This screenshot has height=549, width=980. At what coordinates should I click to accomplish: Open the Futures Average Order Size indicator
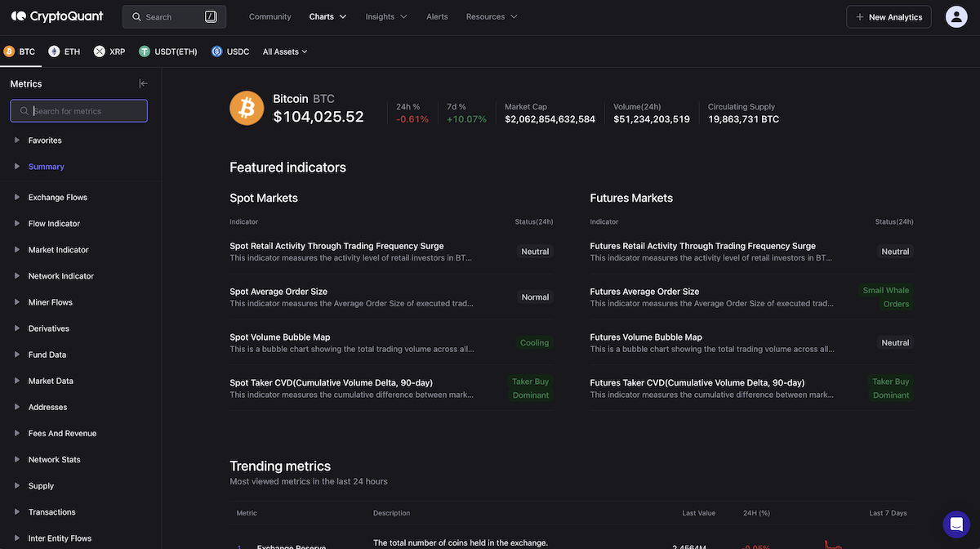point(644,292)
